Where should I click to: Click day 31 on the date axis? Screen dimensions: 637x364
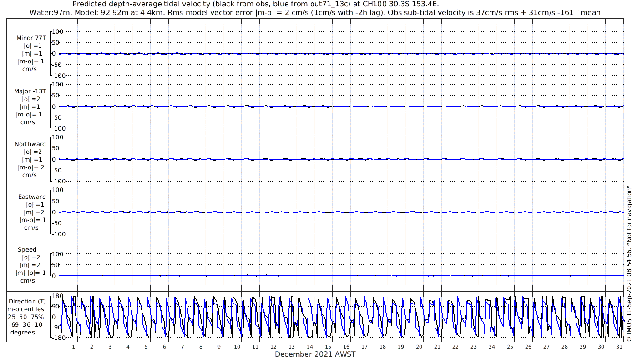pos(619,347)
